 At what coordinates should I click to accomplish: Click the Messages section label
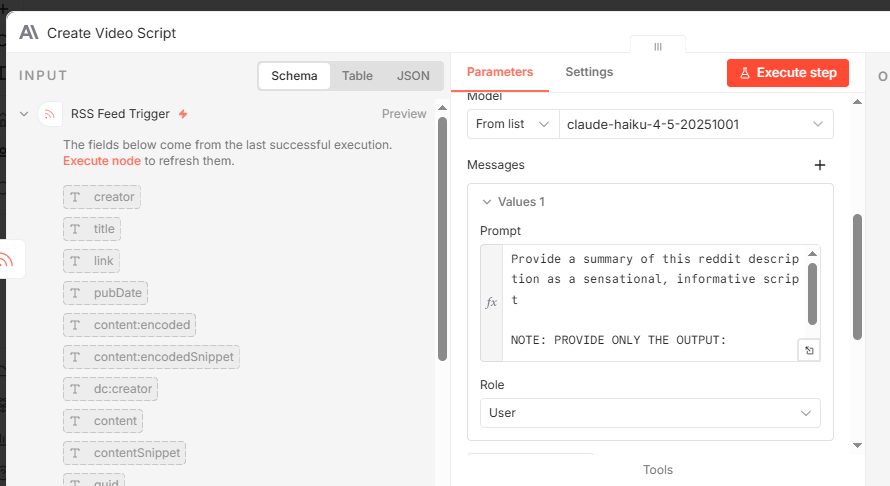[x=496, y=165]
